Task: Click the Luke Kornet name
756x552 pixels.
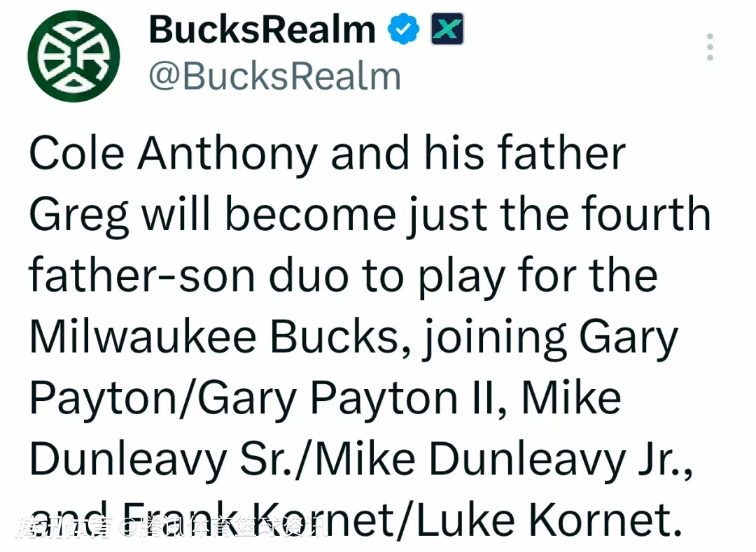Action: pyautogui.click(x=549, y=521)
